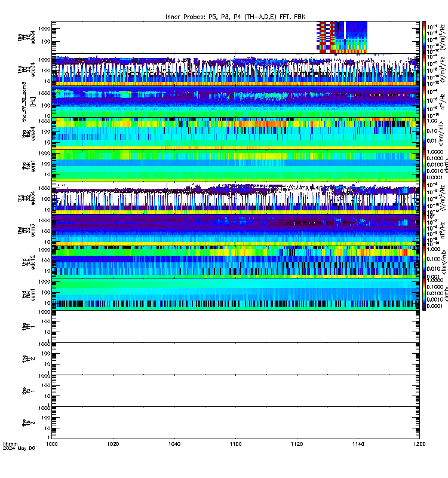Click the '2024 May 06' date label
448x478 pixels.
(19, 449)
